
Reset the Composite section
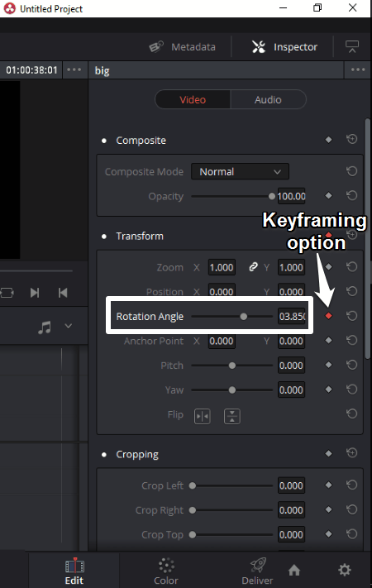coord(352,140)
